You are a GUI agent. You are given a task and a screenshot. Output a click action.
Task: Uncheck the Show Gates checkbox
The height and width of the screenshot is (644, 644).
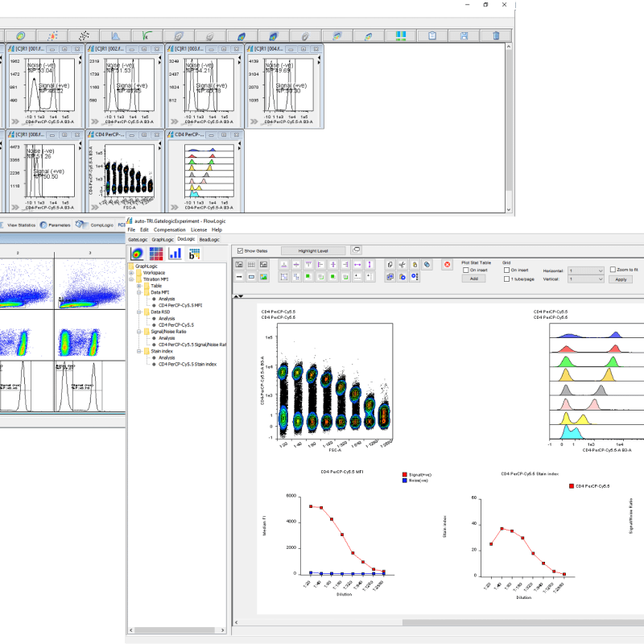[x=241, y=250]
